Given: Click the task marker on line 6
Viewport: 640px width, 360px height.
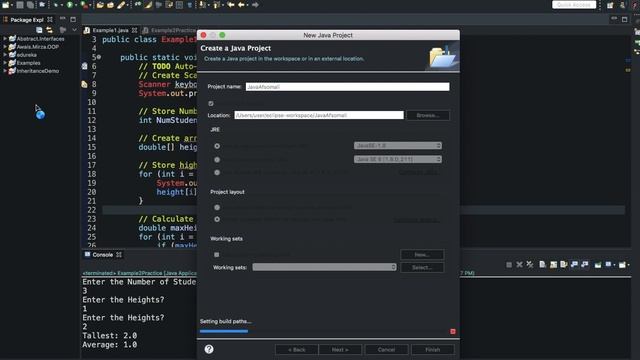Looking at the screenshot, I should pos(84,66).
